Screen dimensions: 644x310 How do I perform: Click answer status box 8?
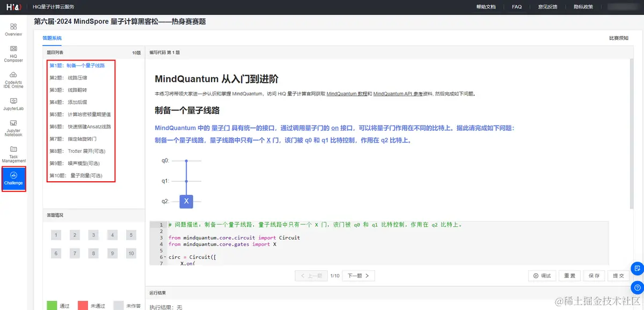[93, 253]
